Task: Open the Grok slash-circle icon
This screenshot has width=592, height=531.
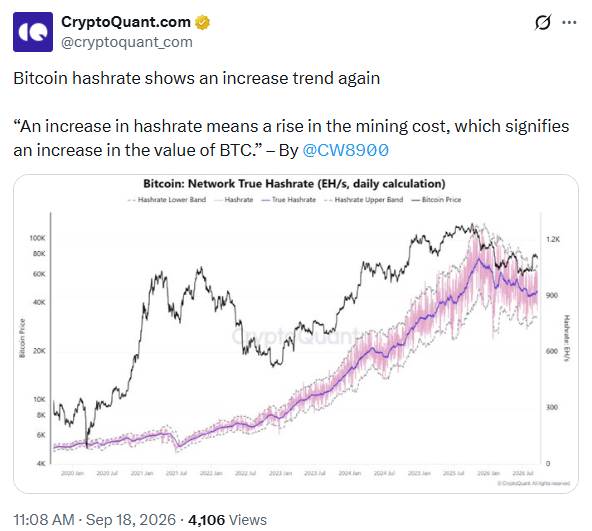Action: coord(543,22)
